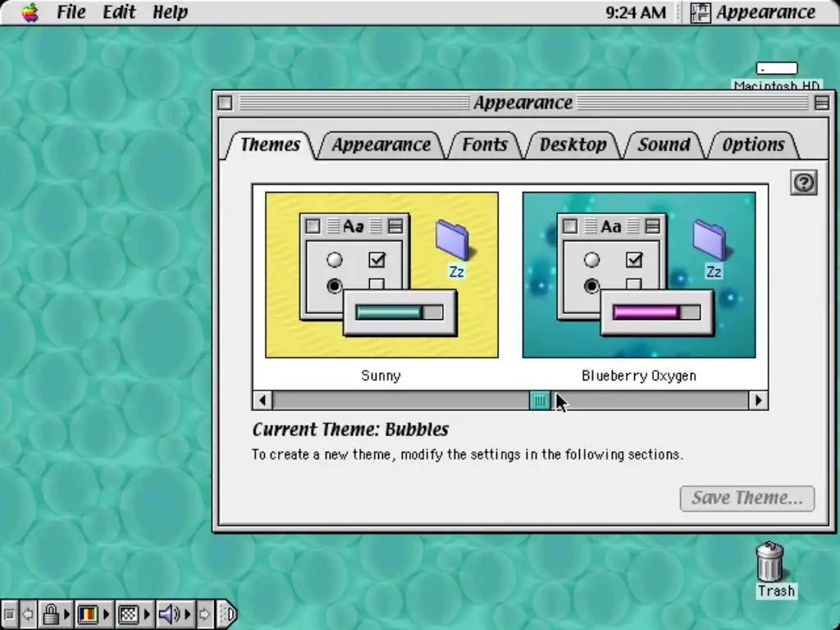Click the Appearance window collapse box
Screen dimensions: 840x630
coord(822,103)
